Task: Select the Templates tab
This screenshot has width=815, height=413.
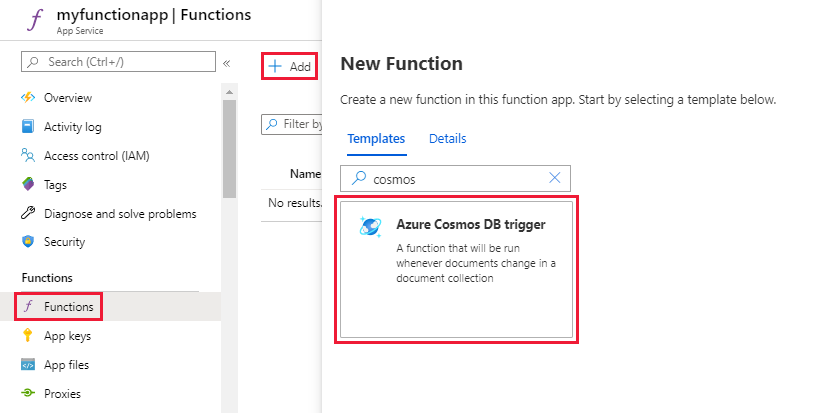Action: tap(376, 139)
